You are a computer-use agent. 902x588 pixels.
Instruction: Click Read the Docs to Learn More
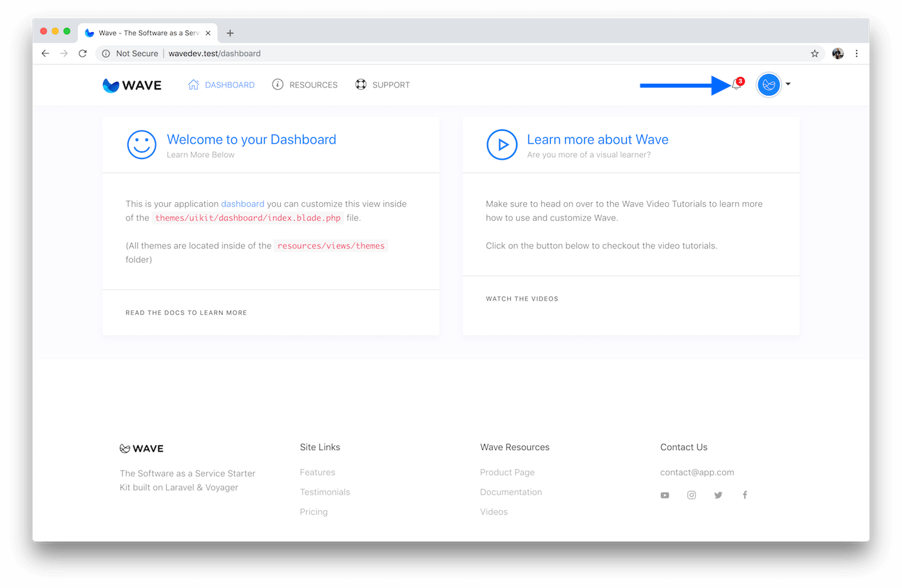pyautogui.click(x=186, y=313)
